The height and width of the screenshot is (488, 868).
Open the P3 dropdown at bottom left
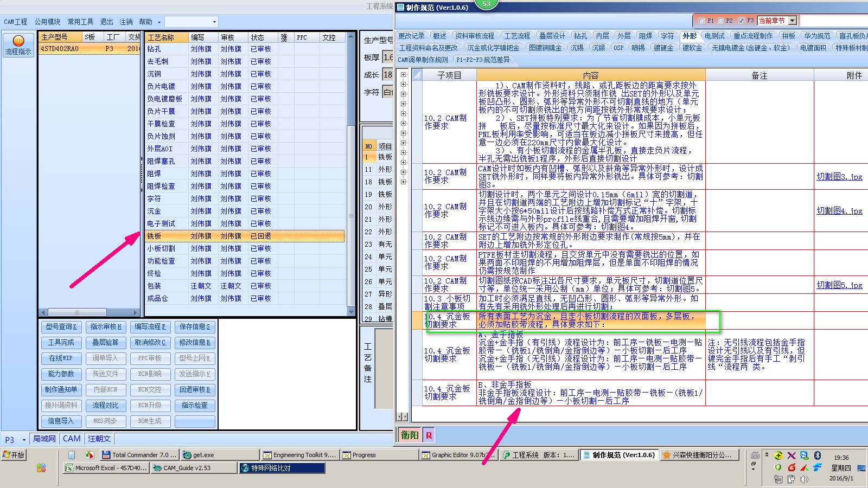23,440
